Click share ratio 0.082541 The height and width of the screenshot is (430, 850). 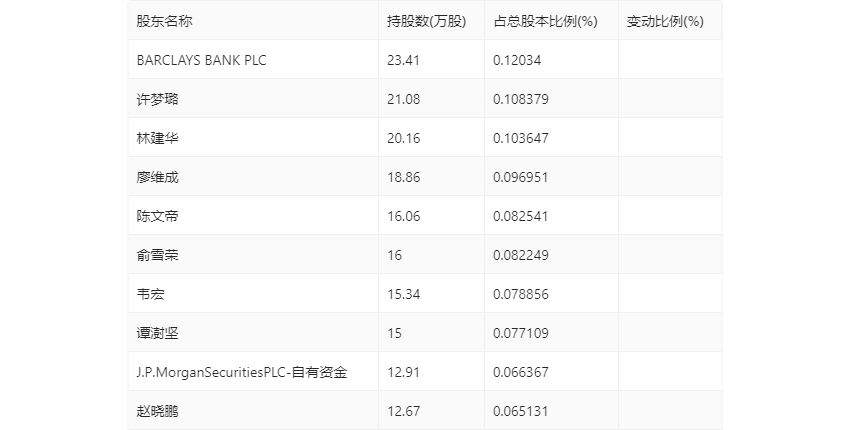(x=521, y=216)
